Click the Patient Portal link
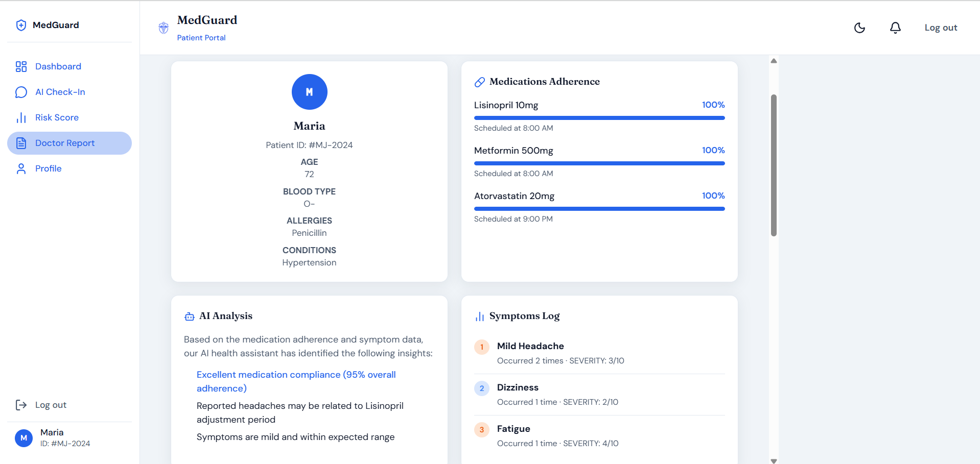This screenshot has width=980, height=464. coord(201,38)
